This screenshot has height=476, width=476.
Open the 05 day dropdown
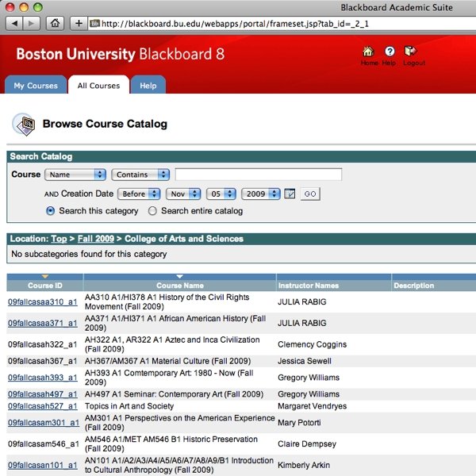click(x=221, y=194)
